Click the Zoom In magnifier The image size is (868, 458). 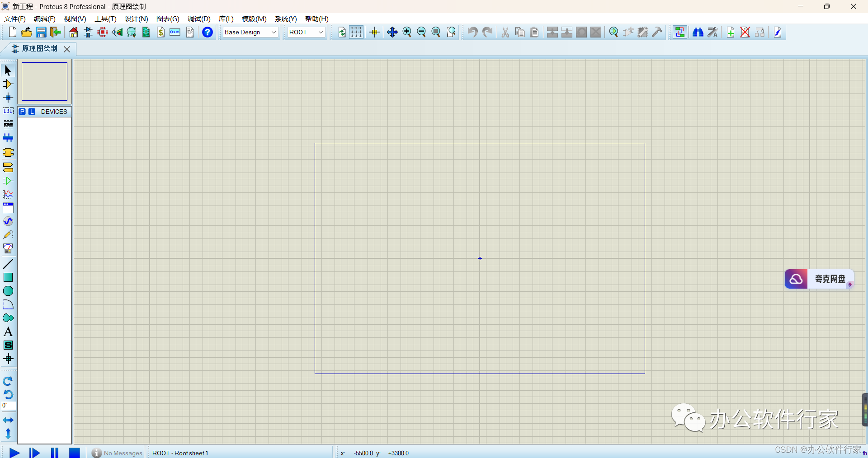pyautogui.click(x=407, y=32)
